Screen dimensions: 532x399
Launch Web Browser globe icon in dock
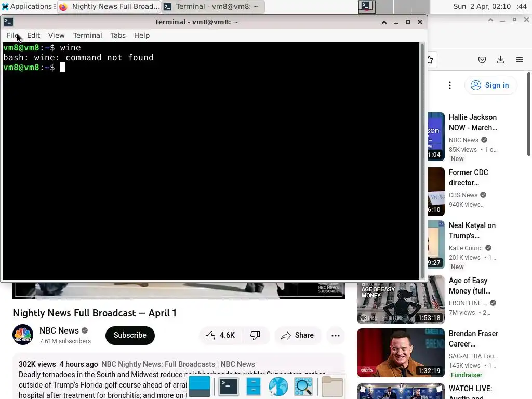coord(278,387)
